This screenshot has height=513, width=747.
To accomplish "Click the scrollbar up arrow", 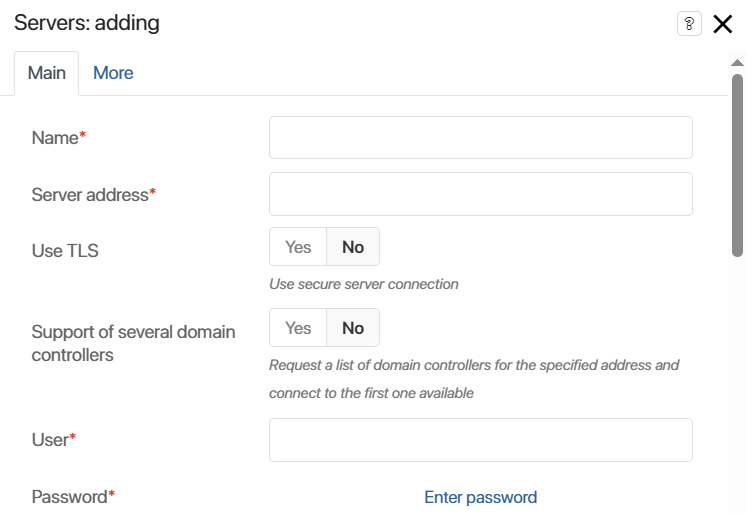I will [737, 62].
